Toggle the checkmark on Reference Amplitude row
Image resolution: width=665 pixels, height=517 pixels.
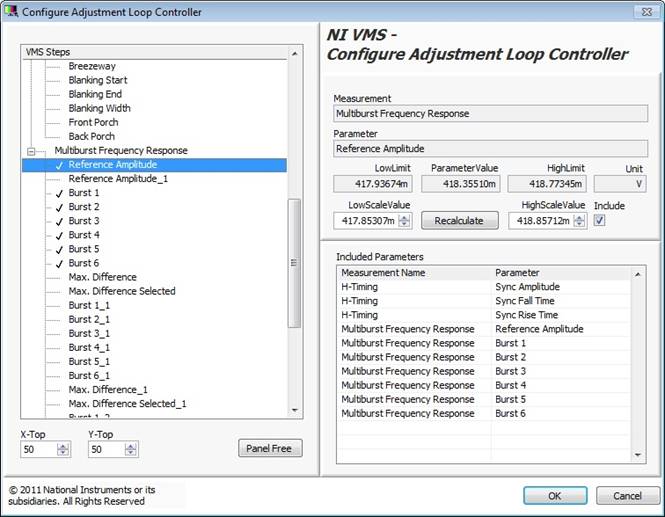[x=59, y=165]
